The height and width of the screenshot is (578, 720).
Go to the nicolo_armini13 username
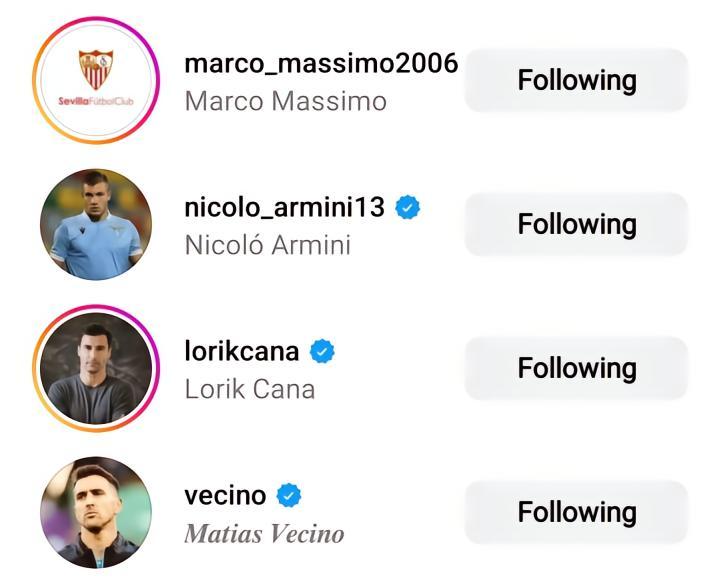pyautogui.click(x=284, y=207)
